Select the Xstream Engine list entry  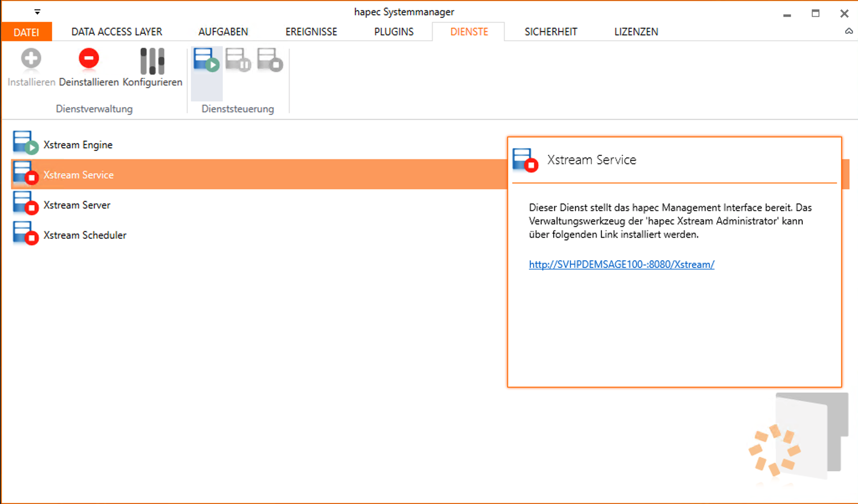point(78,145)
